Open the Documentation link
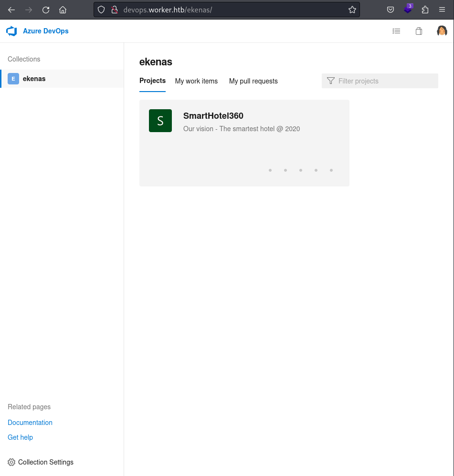This screenshot has height=476, width=454. tap(30, 423)
